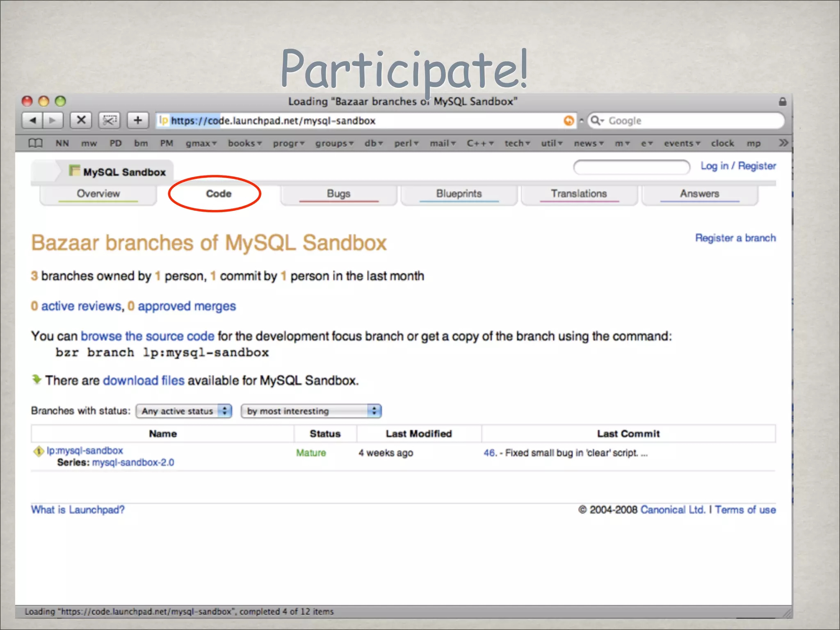The height and width of the screenshot is (630, 840).
Task: Open the C++ bookmarks dropdown
Action: [x=480, y=143]
